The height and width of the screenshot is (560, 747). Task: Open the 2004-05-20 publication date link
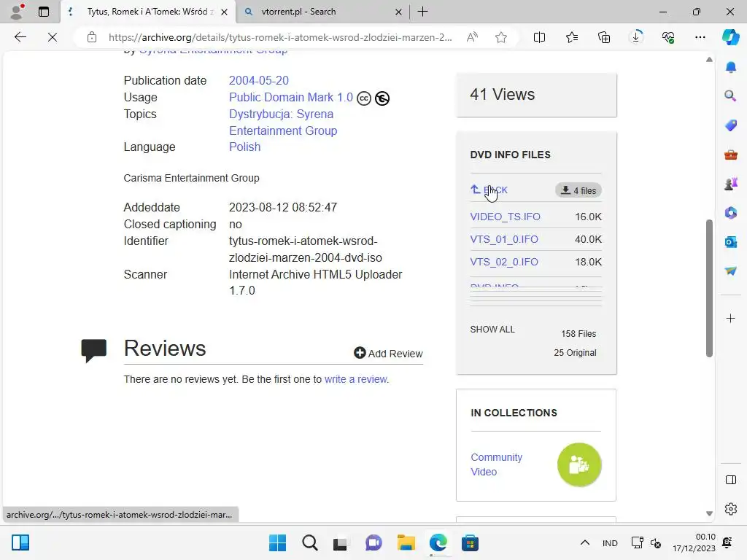pos(259,80)
